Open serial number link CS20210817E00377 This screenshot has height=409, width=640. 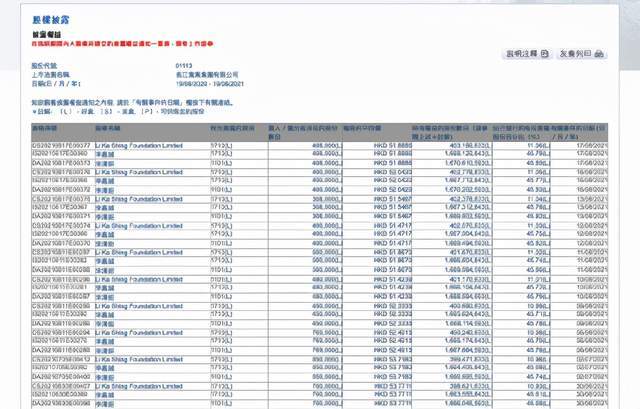[x=62, y=145]
